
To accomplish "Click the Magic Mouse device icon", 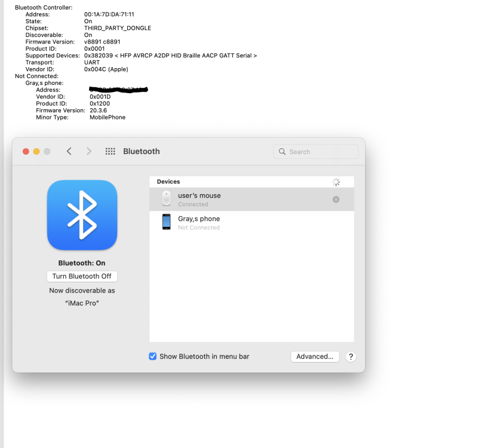I will [166, 198].
